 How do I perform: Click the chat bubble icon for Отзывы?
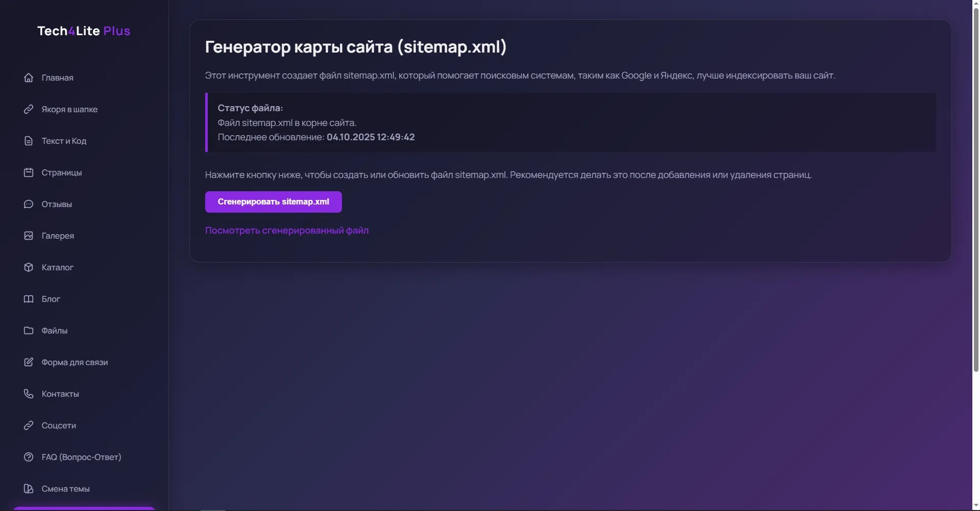(x=29, y=204)
